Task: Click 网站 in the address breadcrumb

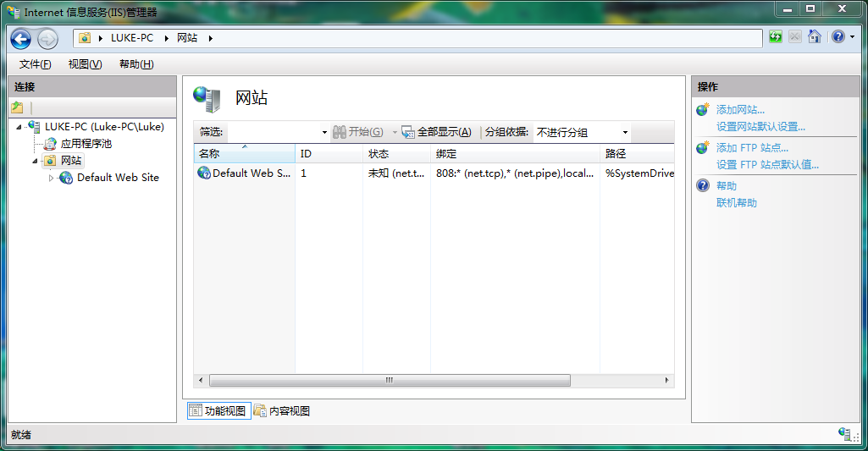Action: click(x=187, y=37)
